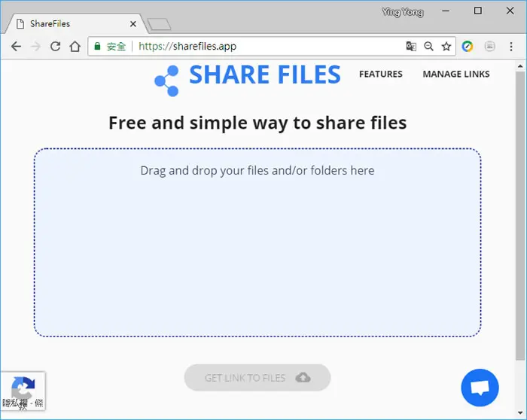Reload the page with the refresh button
527x420 pixels.
[x=56, y=47]
